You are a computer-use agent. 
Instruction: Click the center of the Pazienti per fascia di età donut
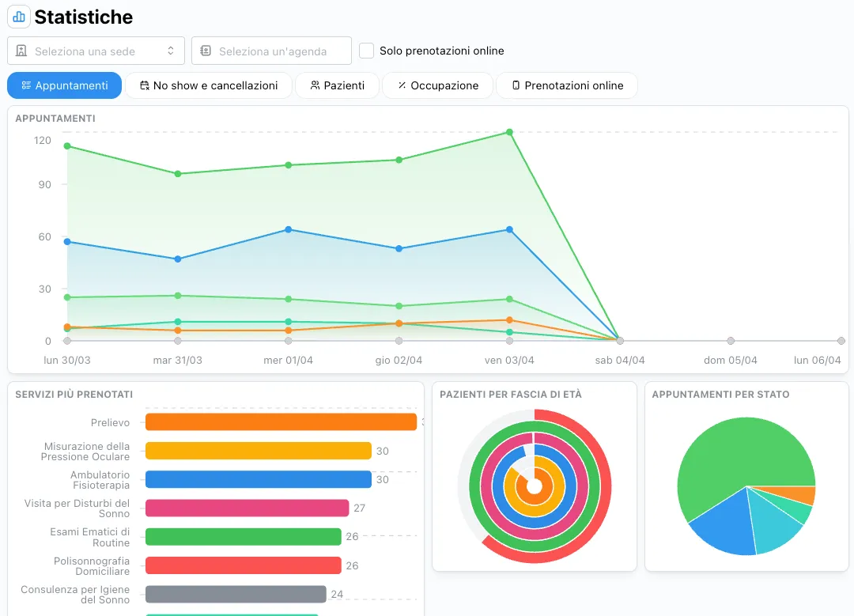(535, 485)
